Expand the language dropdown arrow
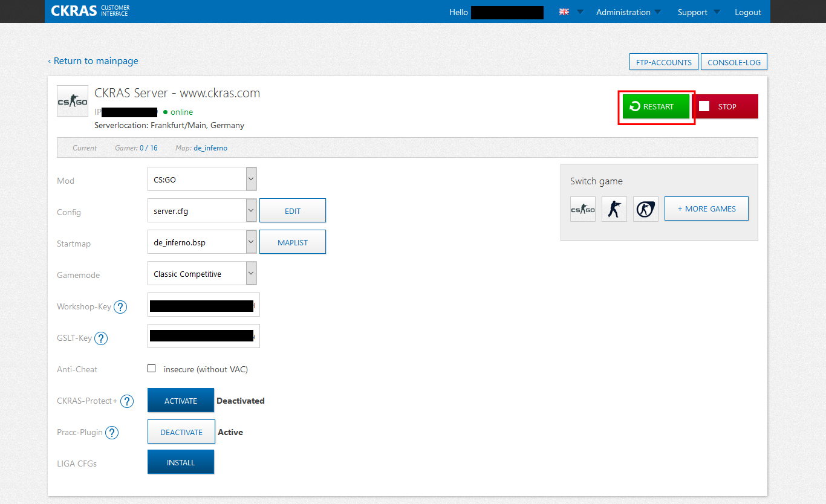Image resolution: width=826 pixels, height=504 pixels. pyautogui.click(x=580, y=11)
